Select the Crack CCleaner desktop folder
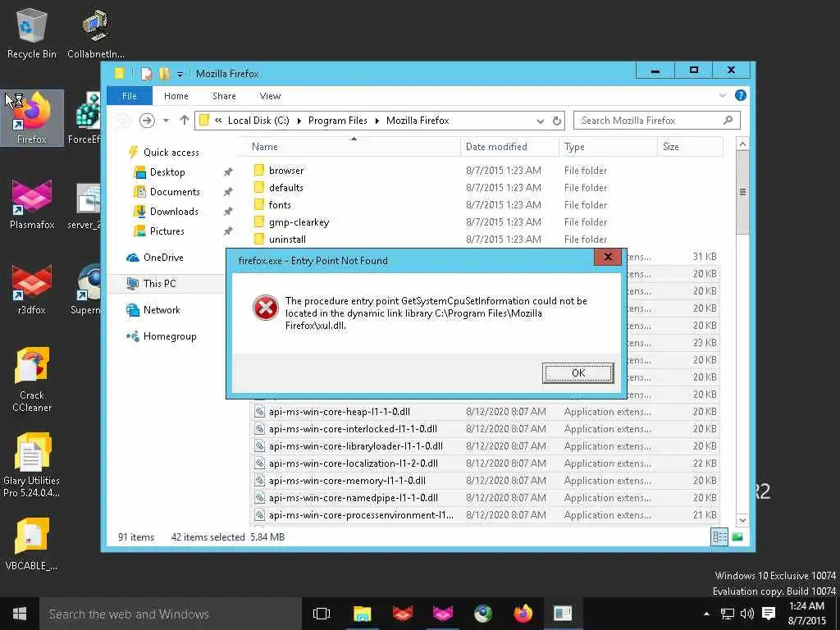The image size is (840, 630). [32, 380]
